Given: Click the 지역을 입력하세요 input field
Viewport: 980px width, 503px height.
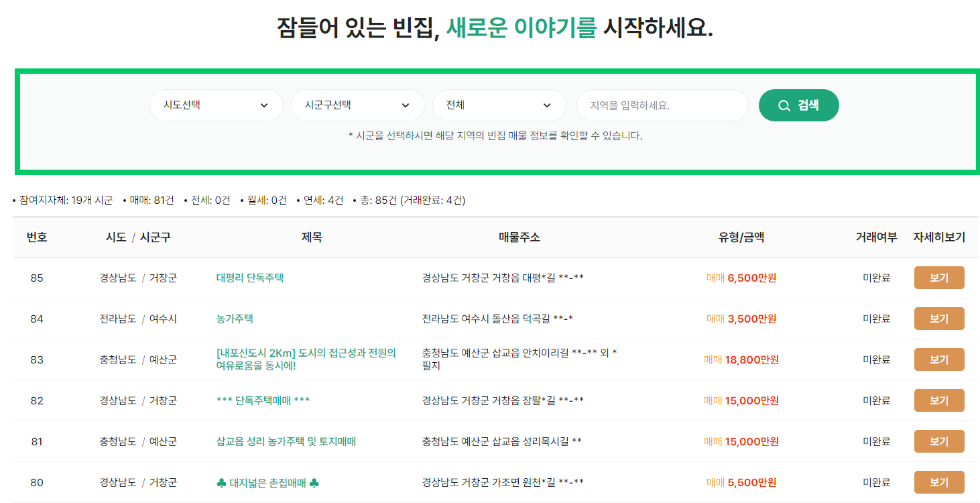Looking at the screenshot, I should coord(662,105).
